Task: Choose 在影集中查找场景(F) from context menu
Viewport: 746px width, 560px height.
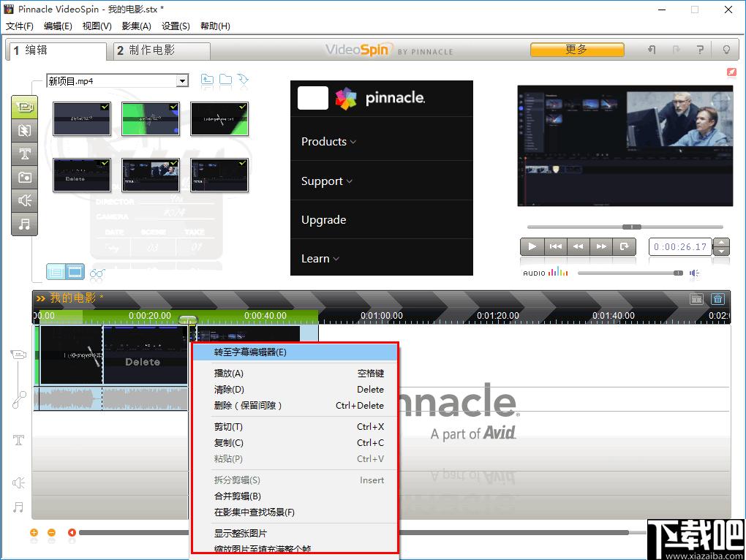Action: (x=295, y=512)
